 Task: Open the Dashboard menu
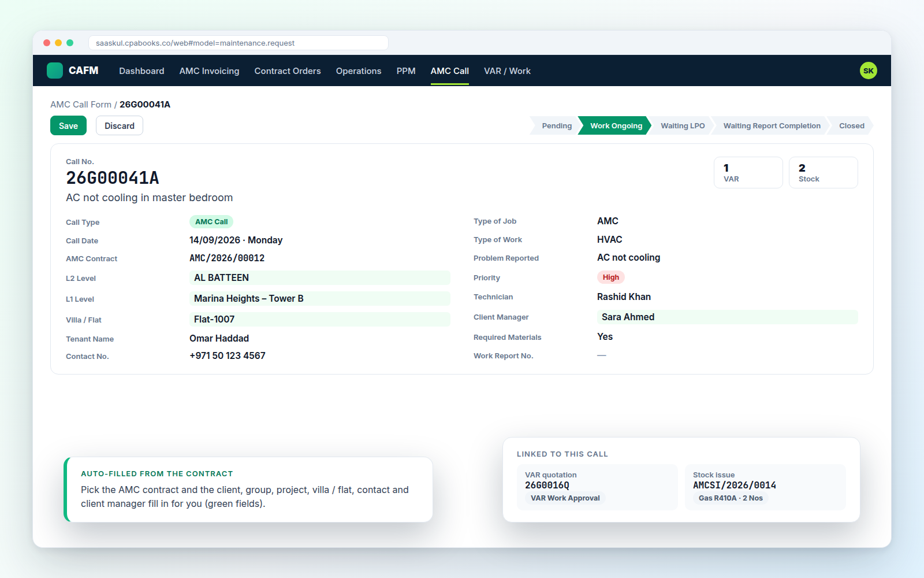click(141, 71)
